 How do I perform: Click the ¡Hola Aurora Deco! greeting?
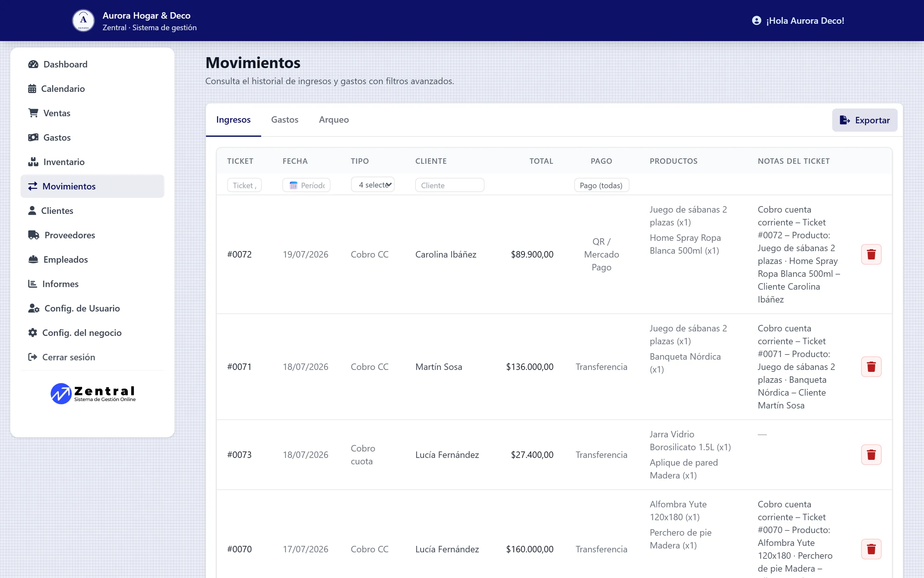pos(805,21)
